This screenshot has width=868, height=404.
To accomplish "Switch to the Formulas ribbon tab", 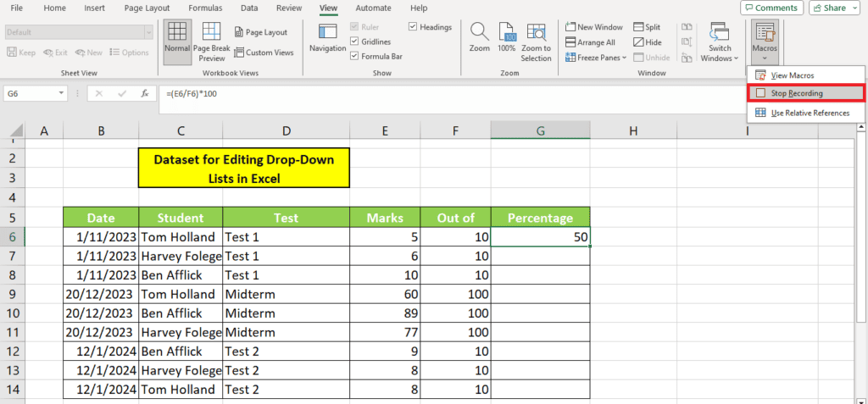I will [205, 8].
